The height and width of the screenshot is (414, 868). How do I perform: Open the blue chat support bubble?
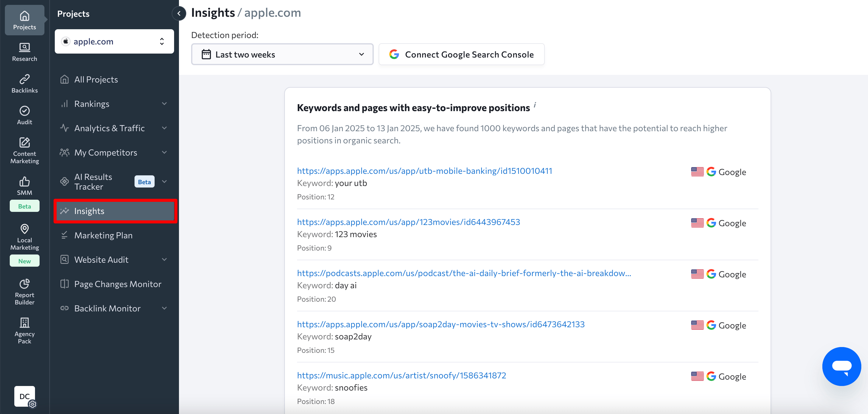pos(842,366)
